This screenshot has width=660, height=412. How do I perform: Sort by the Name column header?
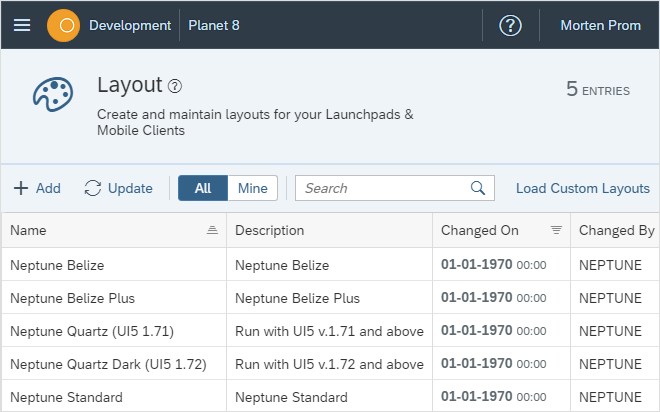click(x=114, y=230)
